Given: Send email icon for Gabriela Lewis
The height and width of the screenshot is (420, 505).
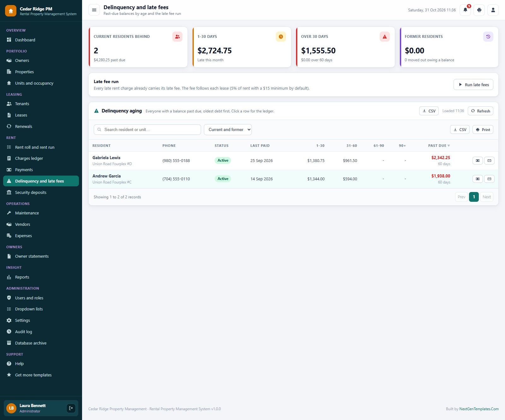Looking at the screenshot, I should pyautogui.click(x=489, y=161).
